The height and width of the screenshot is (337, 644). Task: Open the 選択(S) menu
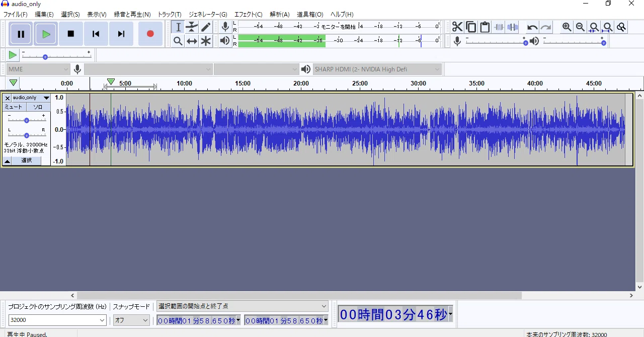[70, 15]
